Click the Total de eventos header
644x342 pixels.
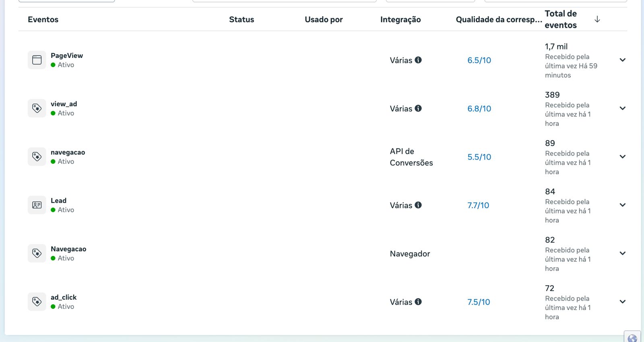(561, 19)
